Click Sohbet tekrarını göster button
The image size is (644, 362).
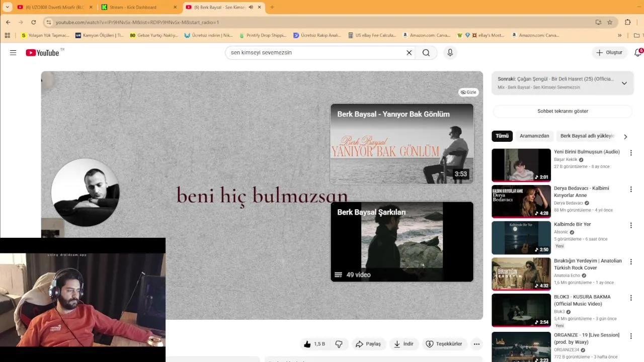[562, 111]
